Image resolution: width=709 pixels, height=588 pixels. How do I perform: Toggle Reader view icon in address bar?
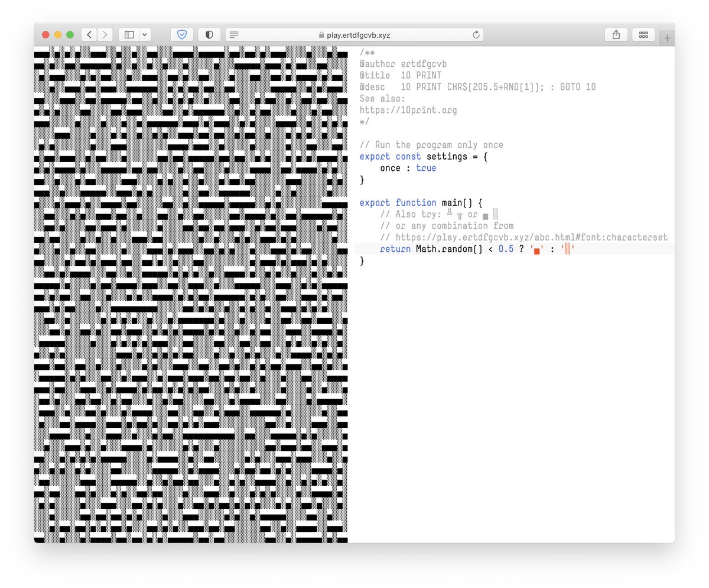(x=234, y=35)
